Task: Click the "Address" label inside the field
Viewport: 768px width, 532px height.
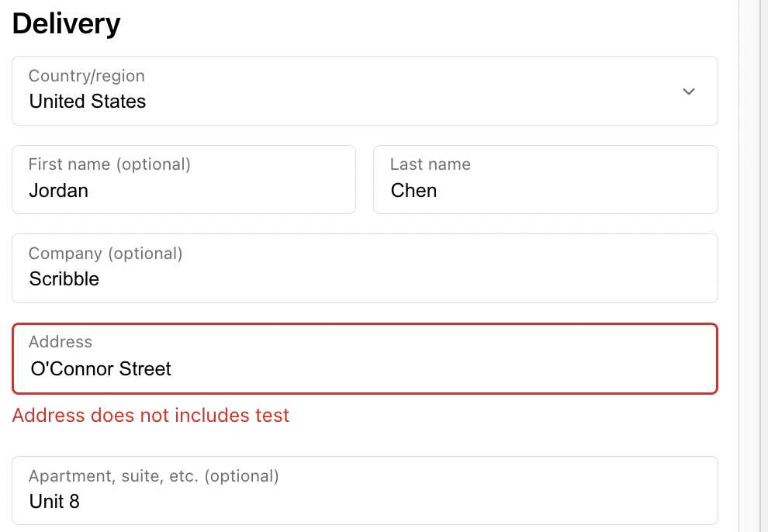Action: (61, 342)
